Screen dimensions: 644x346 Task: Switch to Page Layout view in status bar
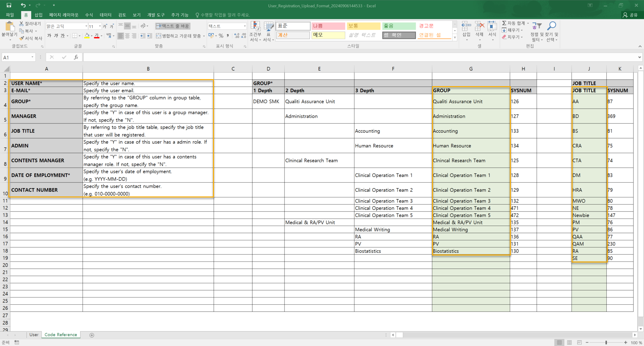(x=569, y=342)
